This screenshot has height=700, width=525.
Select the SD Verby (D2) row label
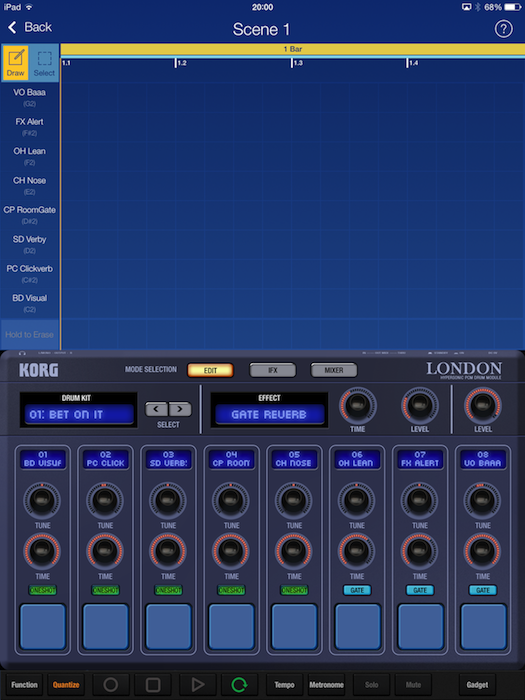(29, 244)
